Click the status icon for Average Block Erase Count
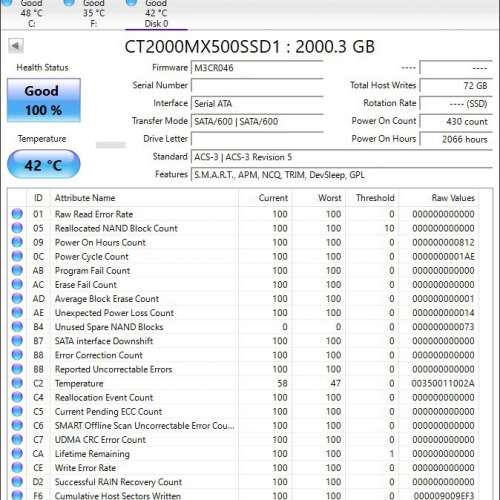The image size is (500, 500). pyautogui.click(x=17, y=298)
